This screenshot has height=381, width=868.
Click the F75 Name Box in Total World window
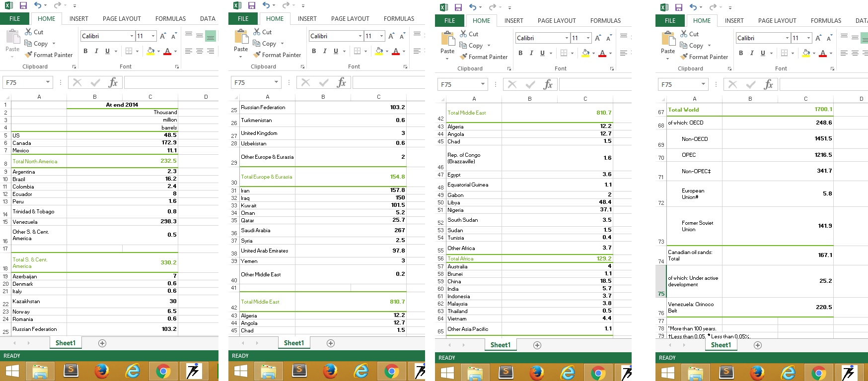pos(679,84)
